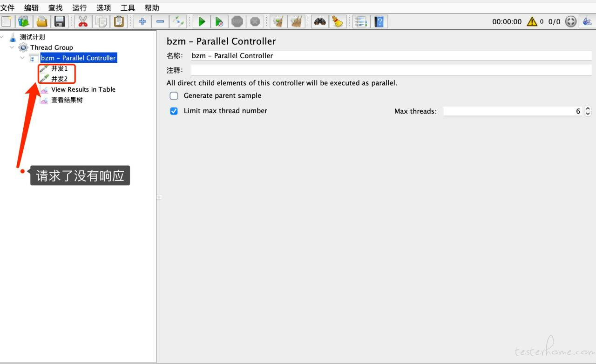Save the test plan with floppy disk icon
The height and width of the screenshot is (364, 596).
tap(60, 21)
